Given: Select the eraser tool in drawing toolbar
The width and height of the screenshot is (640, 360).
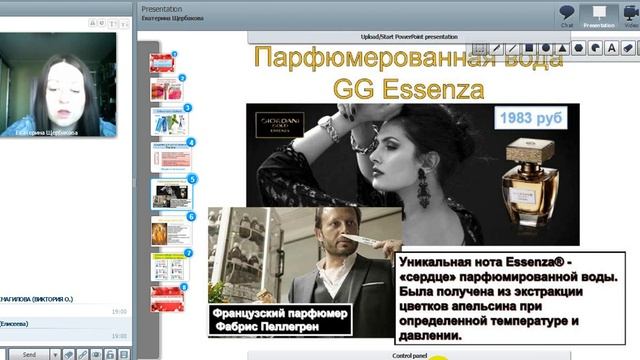Looking at the screenshot, I should [628, 49].
